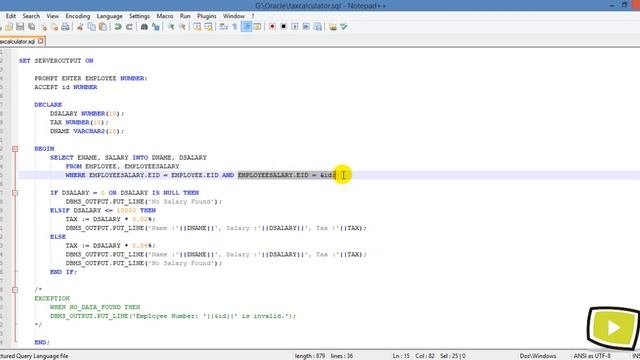Image resolution: width=640 pixels, height=360 pixels.
Task: Click the 'DNAME VARCHAR2(10);' line
Action: [x=87, y=131]
